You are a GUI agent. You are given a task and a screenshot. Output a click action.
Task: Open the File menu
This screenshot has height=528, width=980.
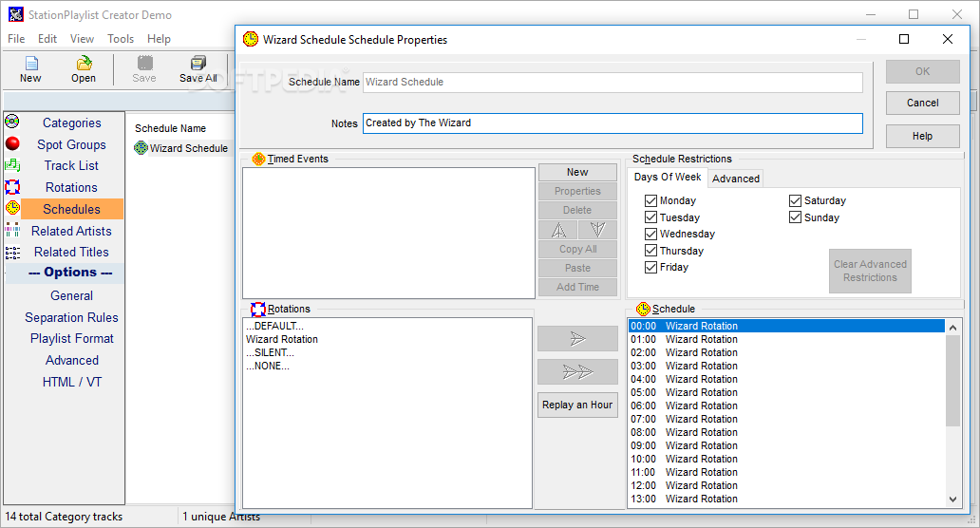16,39
